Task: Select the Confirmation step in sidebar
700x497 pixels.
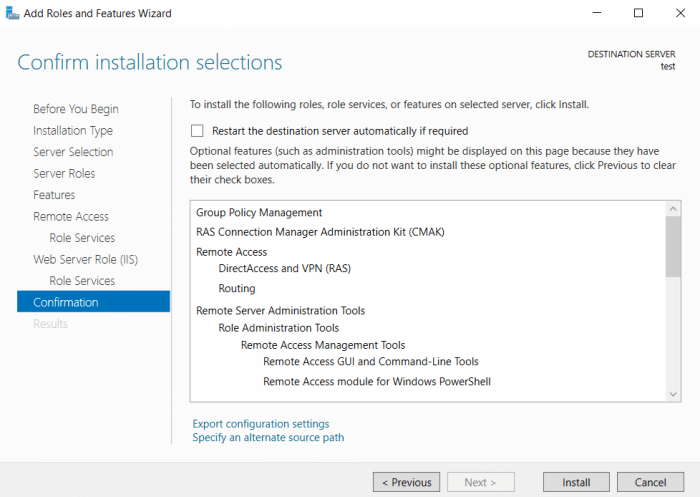Action: tap(66, 303)
